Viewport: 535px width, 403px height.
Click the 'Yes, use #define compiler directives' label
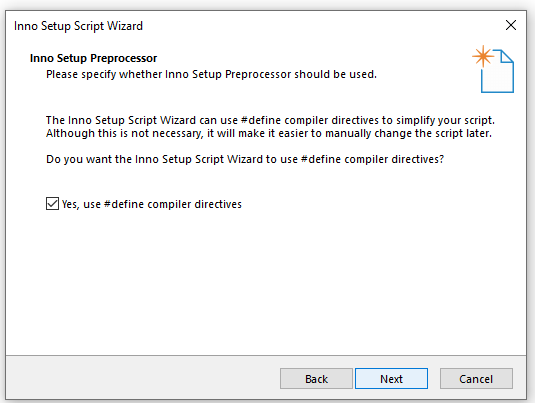point(151,204)
